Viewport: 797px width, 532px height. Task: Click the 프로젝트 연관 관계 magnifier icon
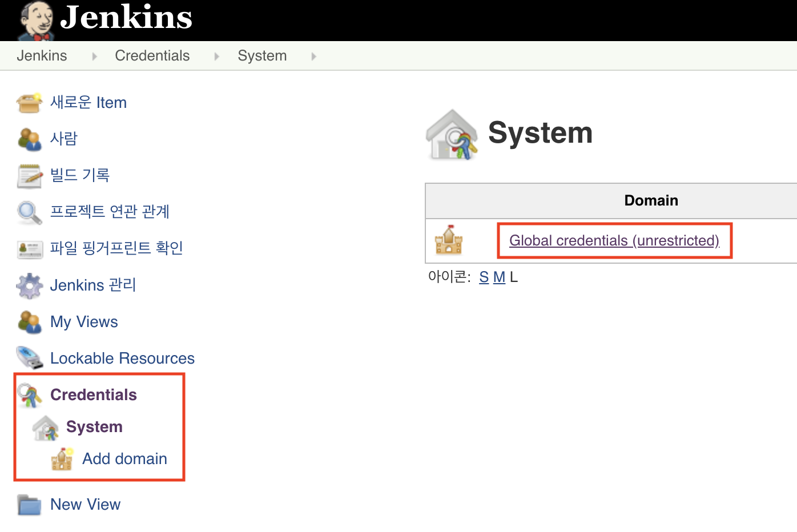[x=29, y=212]
